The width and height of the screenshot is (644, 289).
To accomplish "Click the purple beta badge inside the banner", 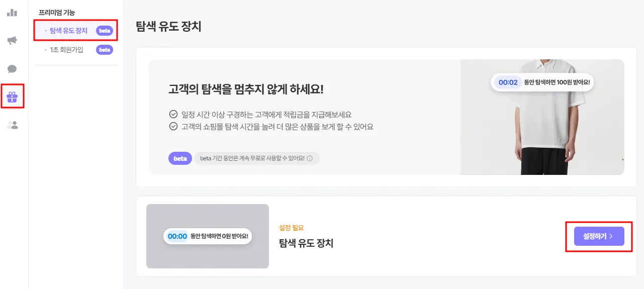I will pyautogui.click(x=180, y=158).
